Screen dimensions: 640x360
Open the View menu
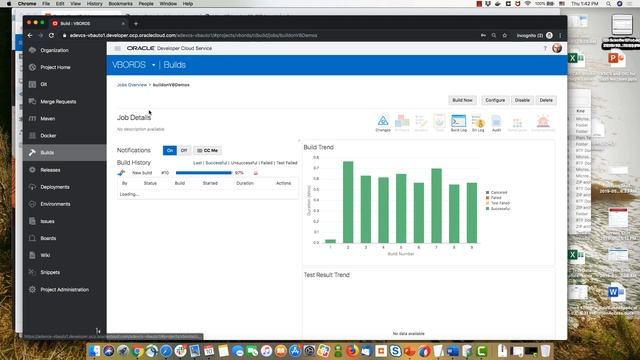[x=76, y=4]
